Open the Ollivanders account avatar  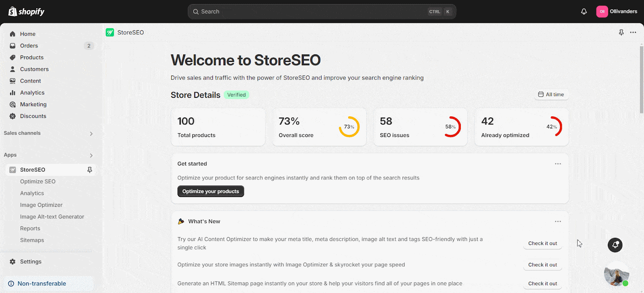click(x=602, y=11)
